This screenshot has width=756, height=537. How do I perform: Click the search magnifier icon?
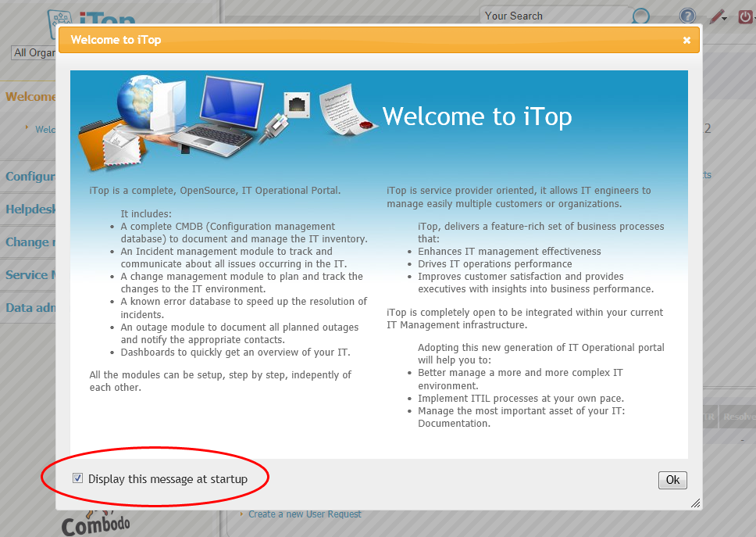641,16
